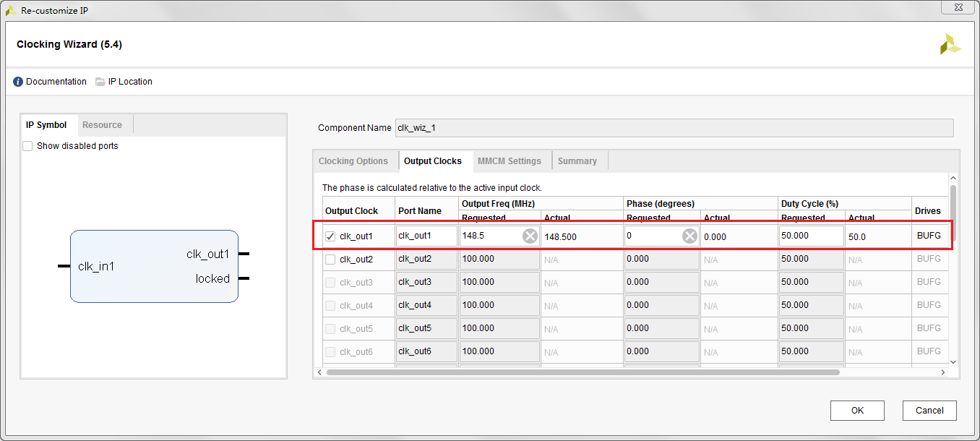
Task: Click the Documentation info icon
Action: [x=18, y=82]
